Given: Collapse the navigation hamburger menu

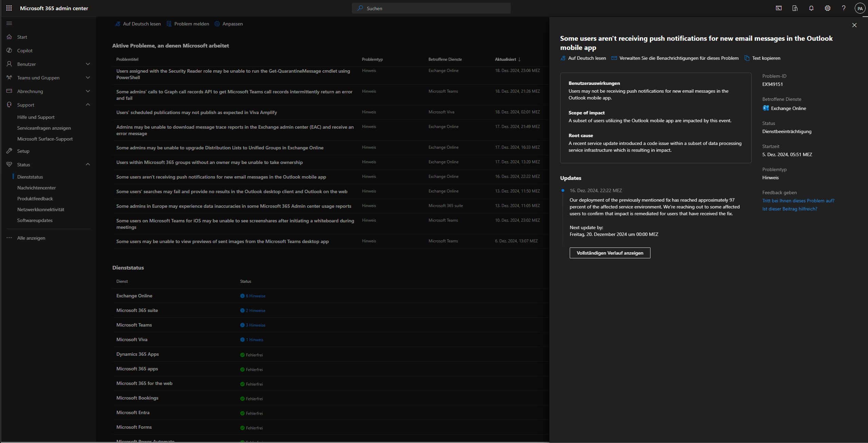Looking at the screenshot, I should [x=9, y=23].
